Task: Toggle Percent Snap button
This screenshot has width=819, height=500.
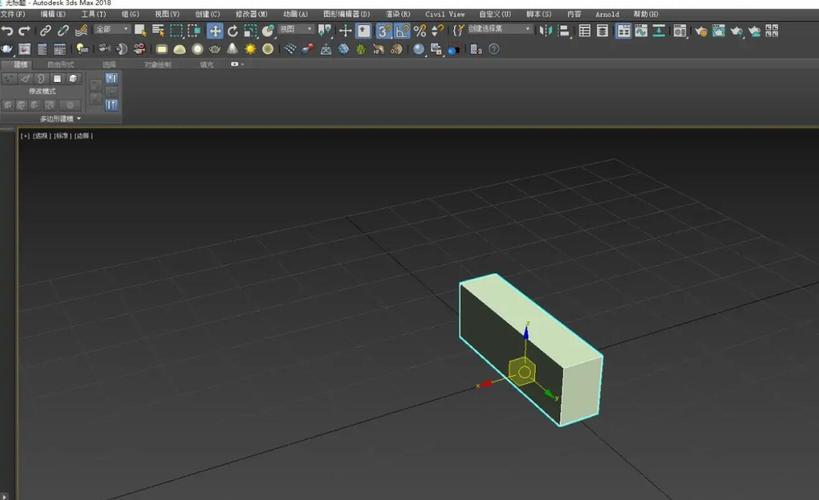Action: 420,31
